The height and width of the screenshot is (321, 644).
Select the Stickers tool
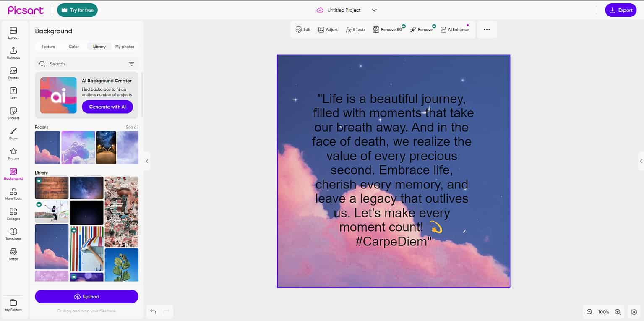click(x=13, y=113)
